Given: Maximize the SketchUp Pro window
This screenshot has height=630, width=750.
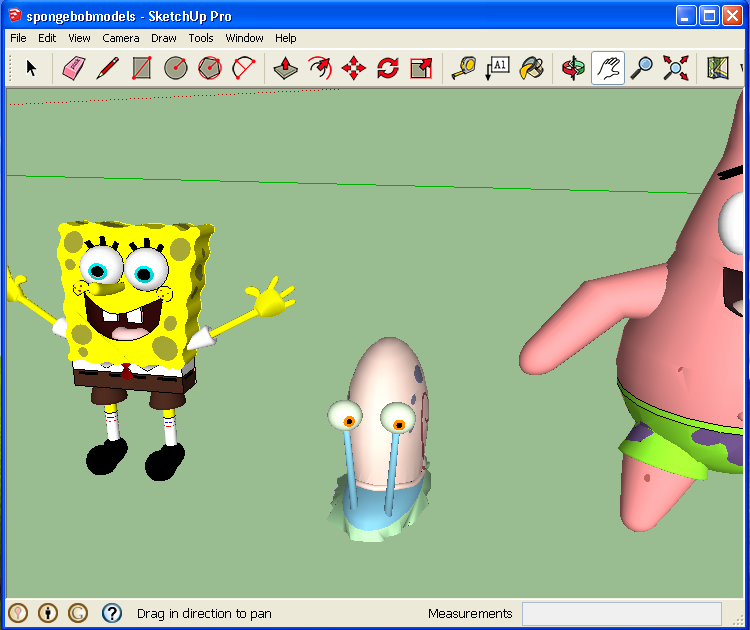Looking at the screenshot, I should click(x=709, y=15).
